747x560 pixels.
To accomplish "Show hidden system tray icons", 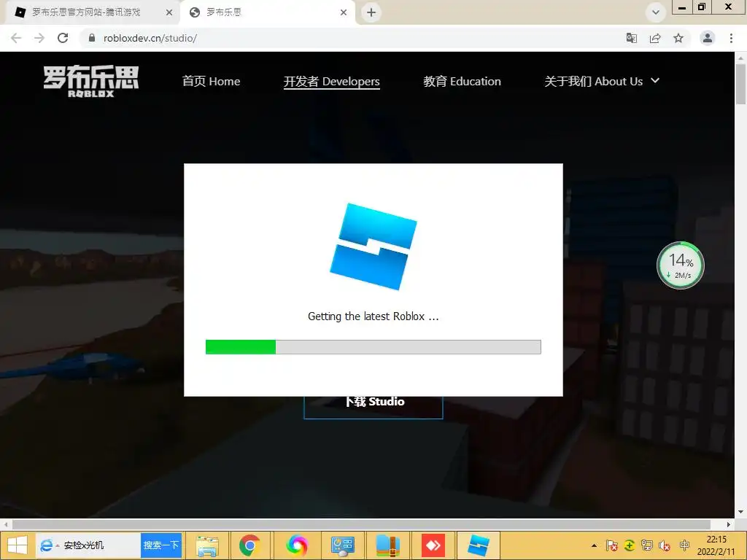I will [594, 545].
